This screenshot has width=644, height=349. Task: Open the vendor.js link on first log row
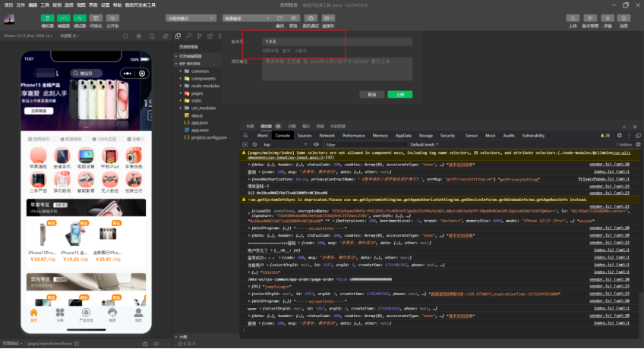[x=608, y=165]
